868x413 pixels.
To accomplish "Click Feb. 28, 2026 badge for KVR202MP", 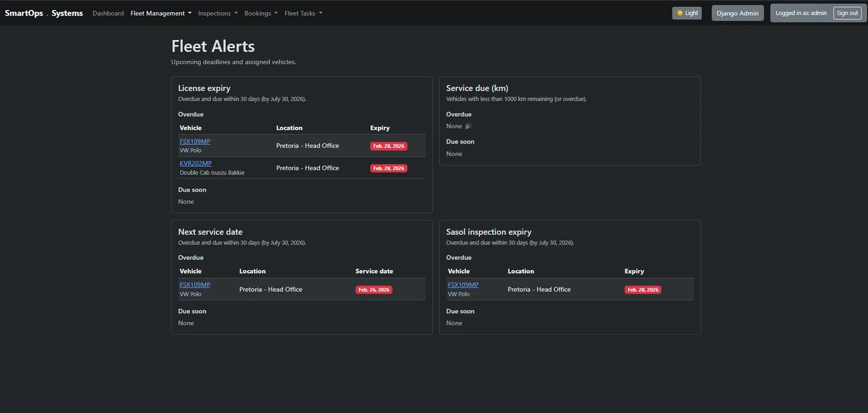I will 389,168.
